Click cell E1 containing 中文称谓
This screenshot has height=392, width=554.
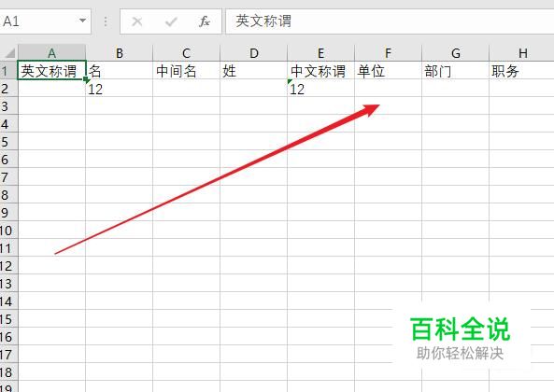320,70
